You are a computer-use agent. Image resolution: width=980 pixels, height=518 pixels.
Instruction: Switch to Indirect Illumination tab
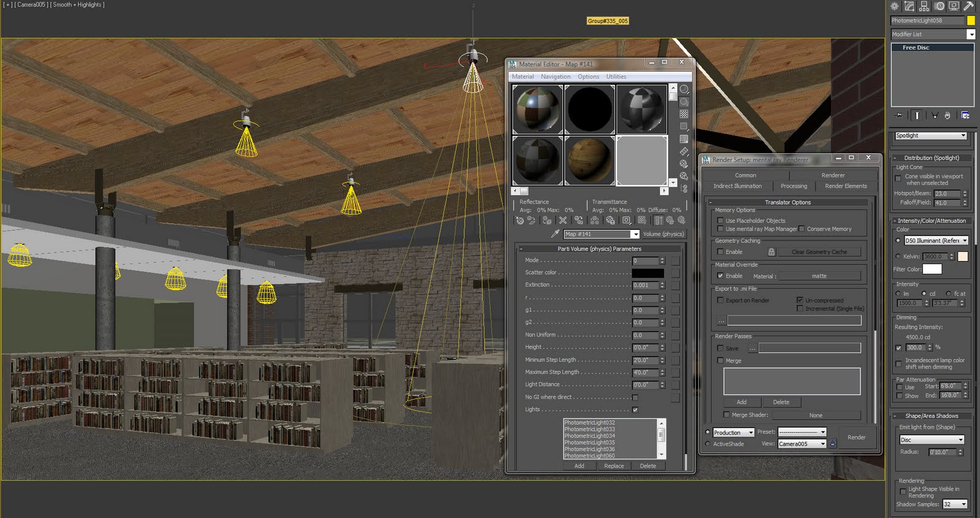coord(737,186)
